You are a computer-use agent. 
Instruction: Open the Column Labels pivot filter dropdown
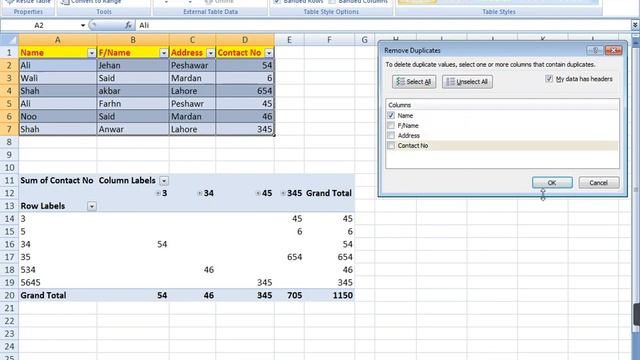point(164,180)
